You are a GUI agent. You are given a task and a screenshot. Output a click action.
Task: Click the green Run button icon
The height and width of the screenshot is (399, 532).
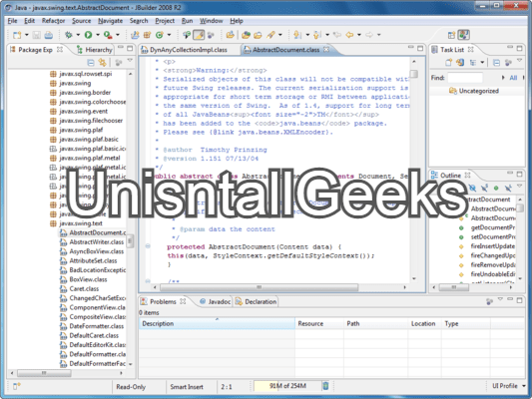click(x=88, y=35)
